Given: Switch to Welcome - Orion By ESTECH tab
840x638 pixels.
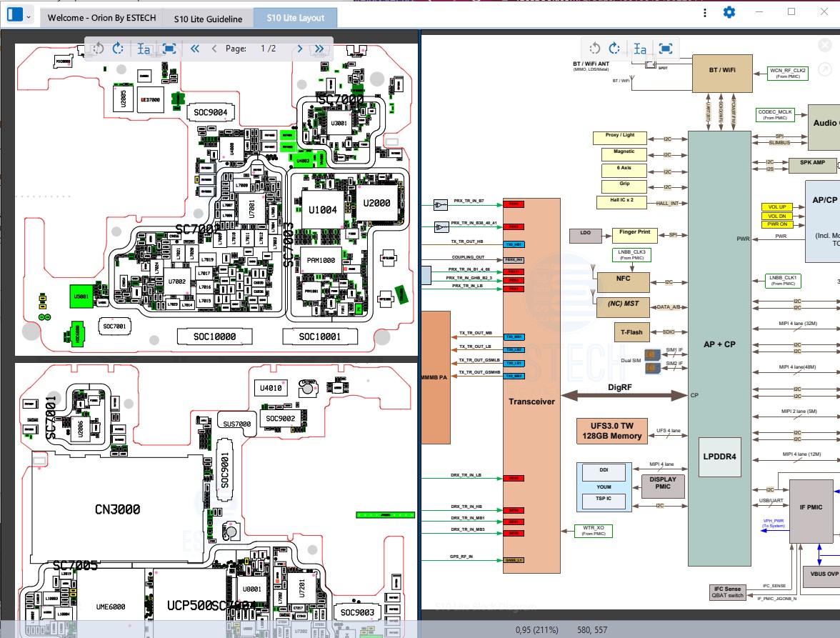Looking at the screenshot, I should coord(101,19).
